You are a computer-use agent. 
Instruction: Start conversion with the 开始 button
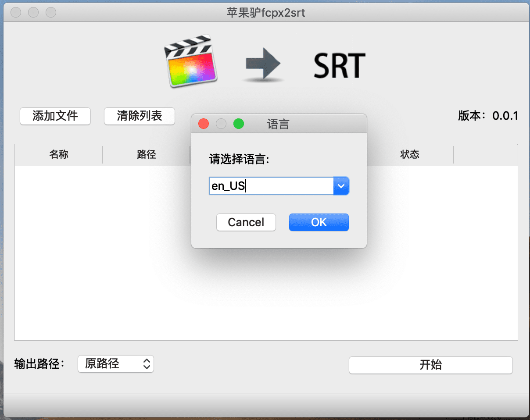click(x=430, y=365)
